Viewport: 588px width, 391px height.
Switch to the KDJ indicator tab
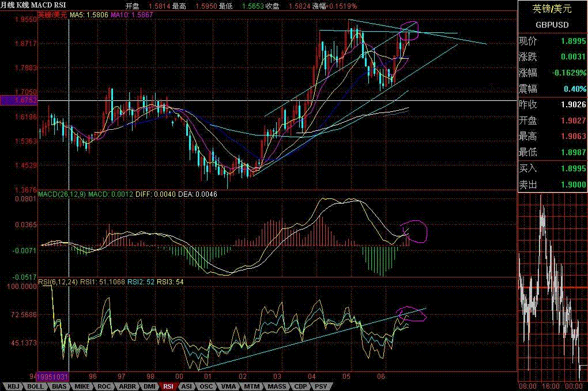(x=13, y=386)
